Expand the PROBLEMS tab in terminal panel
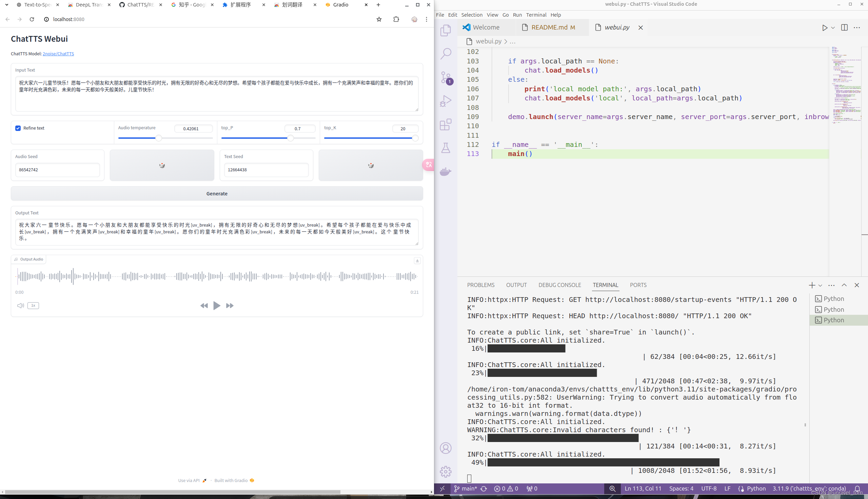Viewport: 868px width, 499px height. coord(480,285)
